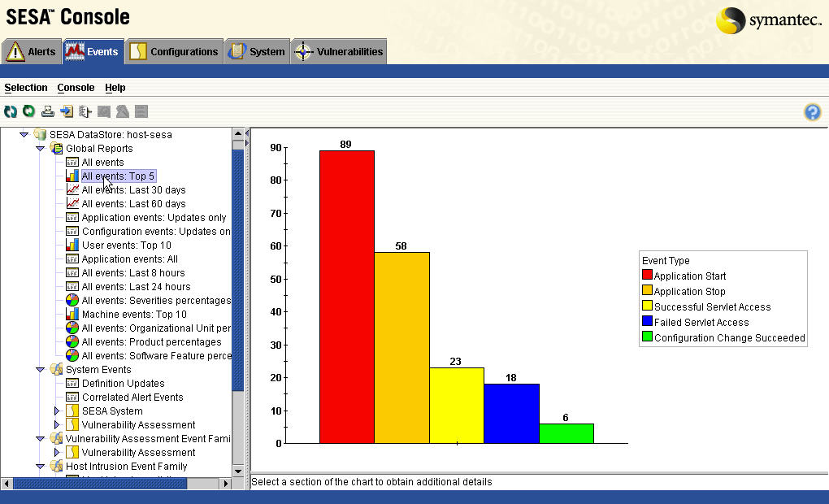Open the Vulnerabilities tab

(x=338, y=52)
